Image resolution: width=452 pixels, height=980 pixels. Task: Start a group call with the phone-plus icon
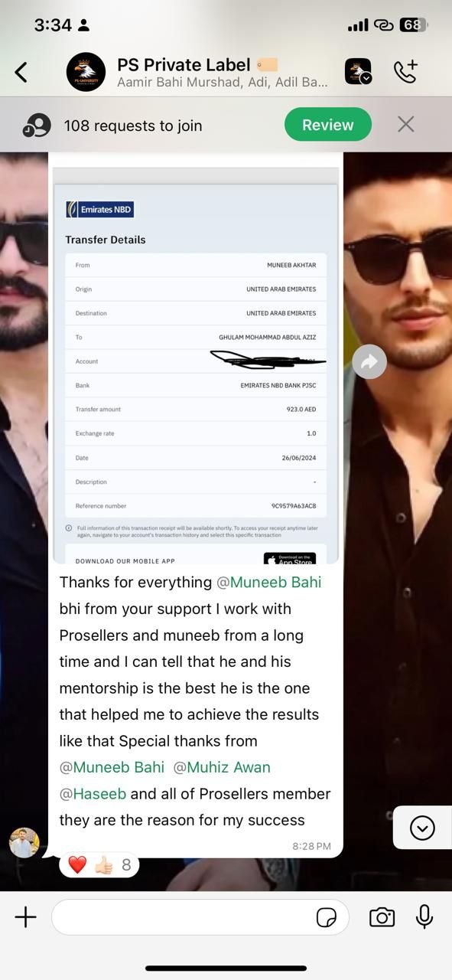coord(405,71)
